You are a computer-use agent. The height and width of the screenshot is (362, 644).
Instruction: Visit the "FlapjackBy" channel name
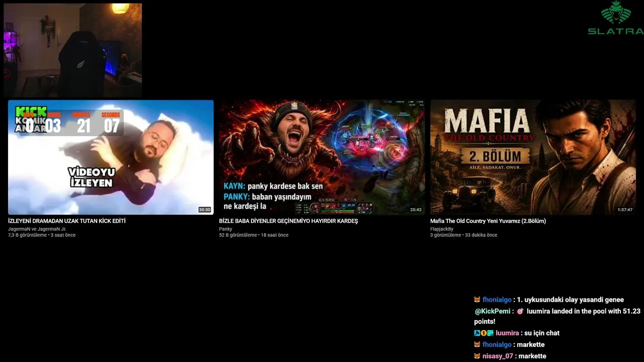tap(442, 229)
